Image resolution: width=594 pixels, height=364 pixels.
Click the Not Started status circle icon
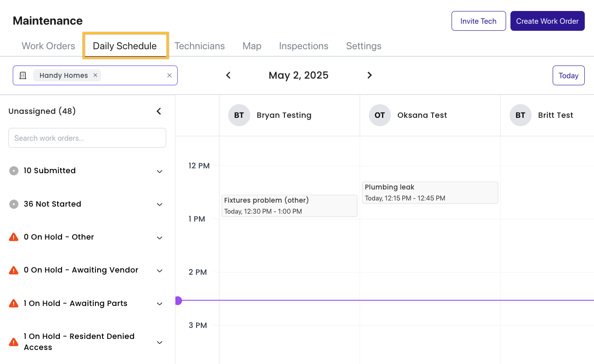[x=14, y=204]
